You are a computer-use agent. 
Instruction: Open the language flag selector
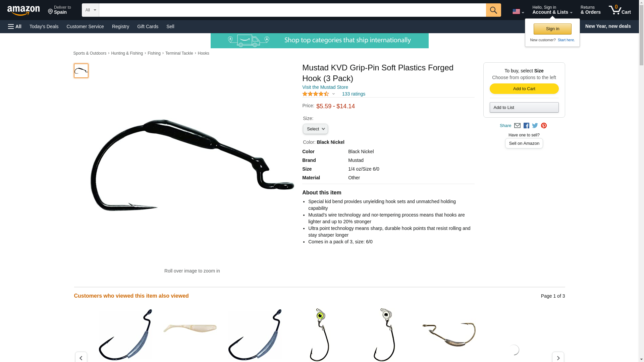(x=518, y=12)
